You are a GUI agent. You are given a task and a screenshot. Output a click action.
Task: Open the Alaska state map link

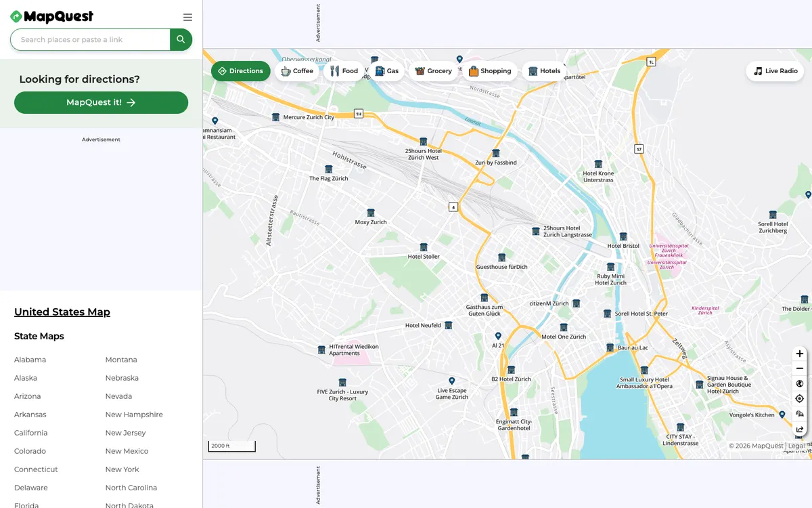pyautogui.click(x=26, y=378)
